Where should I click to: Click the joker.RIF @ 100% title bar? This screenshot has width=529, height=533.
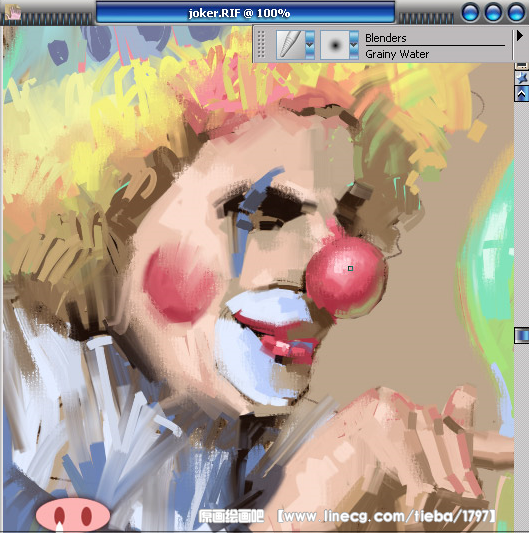coord(245,13)
